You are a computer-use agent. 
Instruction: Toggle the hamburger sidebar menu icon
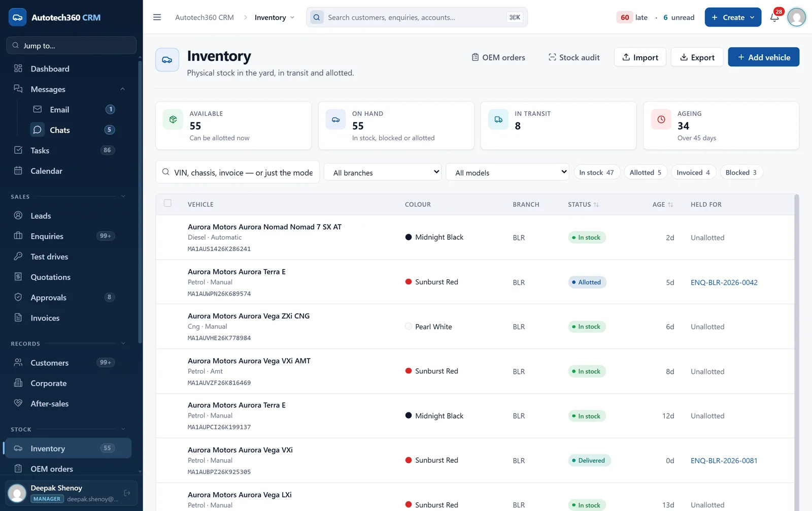pyautogui.click(x=157, y=17)
